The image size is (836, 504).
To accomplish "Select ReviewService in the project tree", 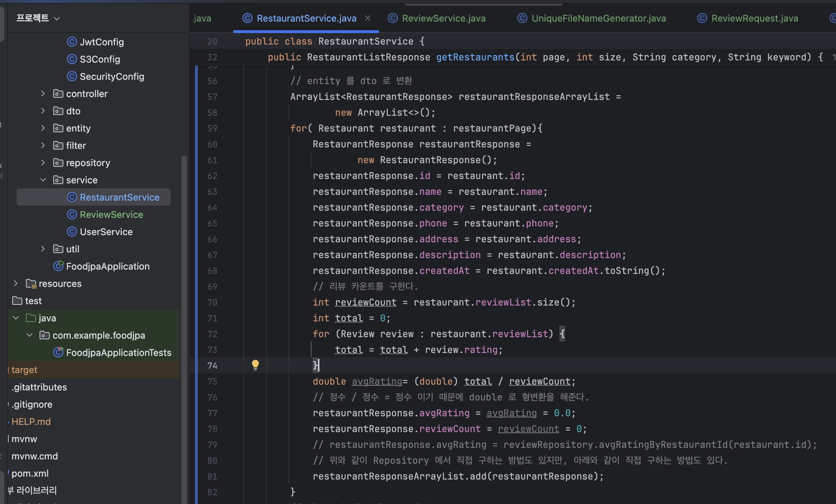I will click(x=112, y=215).
